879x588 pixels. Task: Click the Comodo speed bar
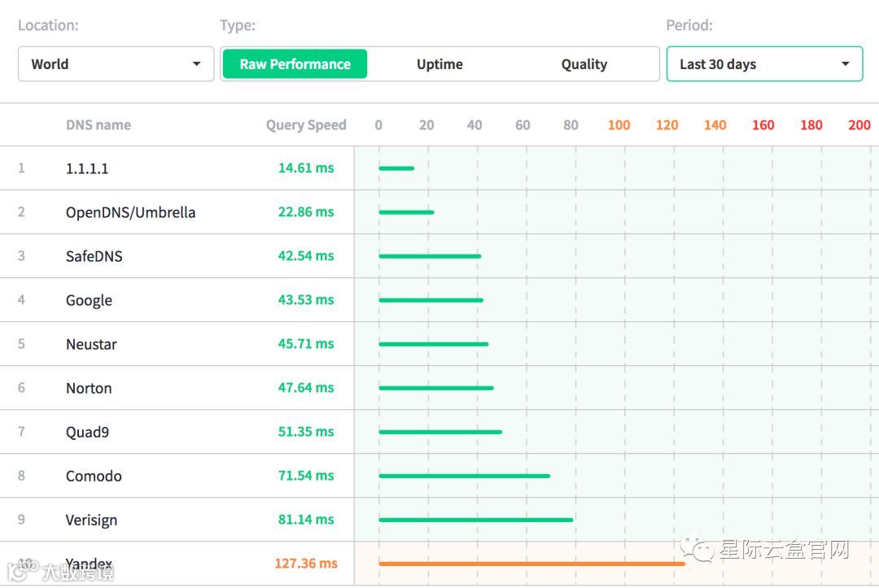click(x=464, y=476)
